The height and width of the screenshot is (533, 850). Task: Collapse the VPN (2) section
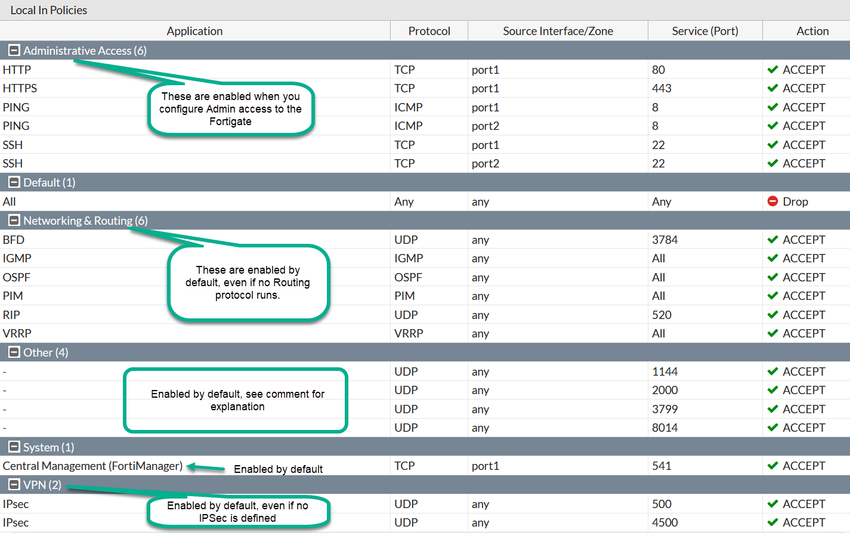click(14, 484)
